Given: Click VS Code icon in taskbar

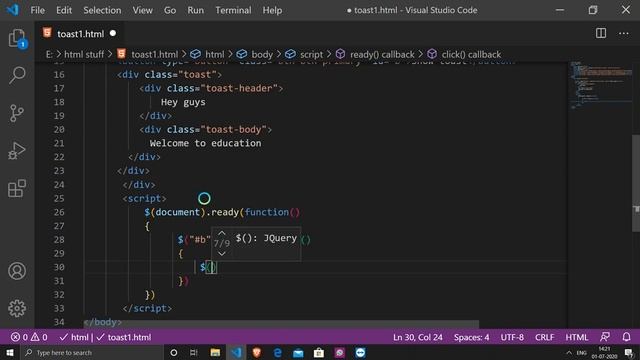Looking at the screenshot, I should click(236, 353).
